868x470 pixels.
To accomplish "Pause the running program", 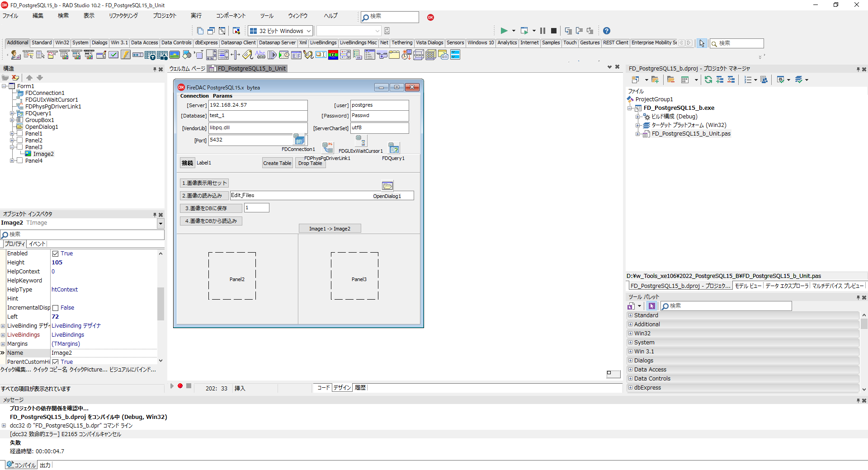I will 542,31.
